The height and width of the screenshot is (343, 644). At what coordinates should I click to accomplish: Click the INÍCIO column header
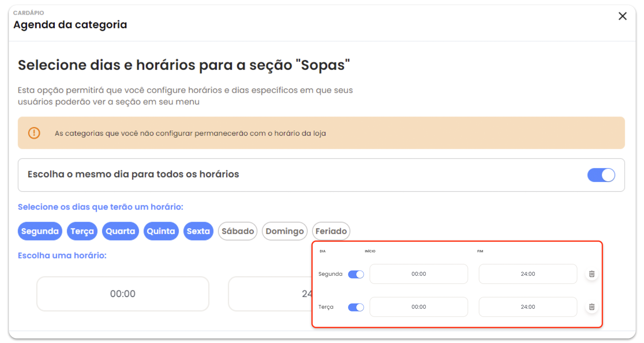[x=370, y=251]
